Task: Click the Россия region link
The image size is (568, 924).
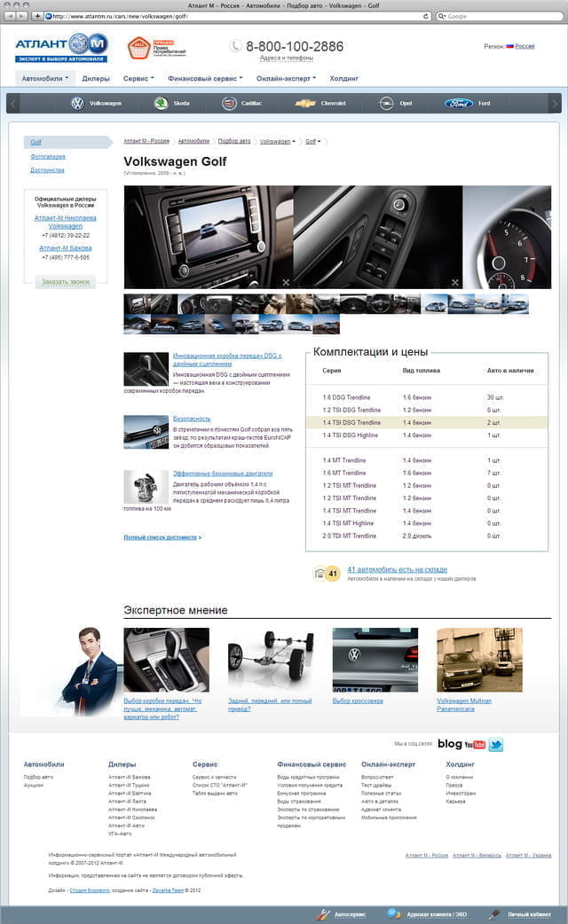Action: (525, 46)
